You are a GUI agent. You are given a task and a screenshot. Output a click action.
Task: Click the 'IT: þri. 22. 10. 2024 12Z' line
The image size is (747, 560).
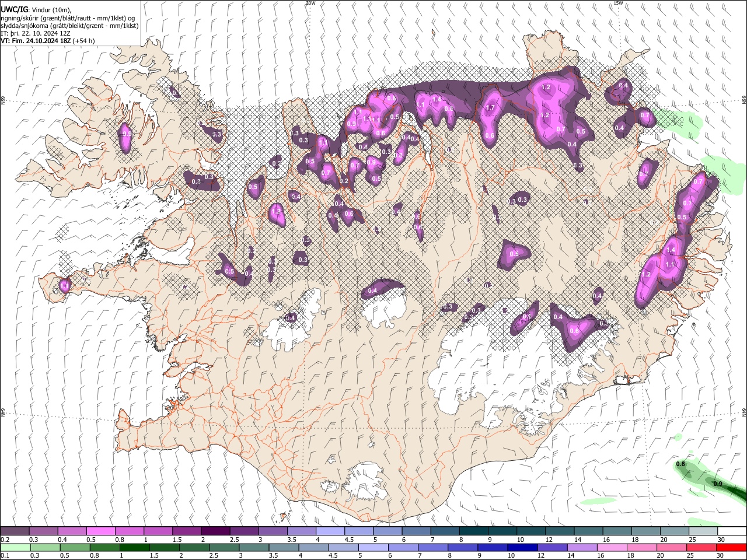pos(36,33)
